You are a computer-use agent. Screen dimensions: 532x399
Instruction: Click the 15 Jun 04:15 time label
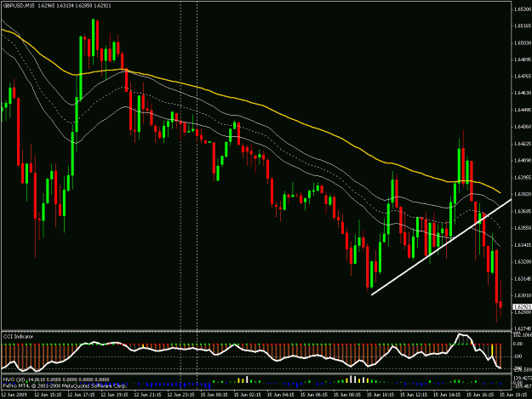coord(281,395)
